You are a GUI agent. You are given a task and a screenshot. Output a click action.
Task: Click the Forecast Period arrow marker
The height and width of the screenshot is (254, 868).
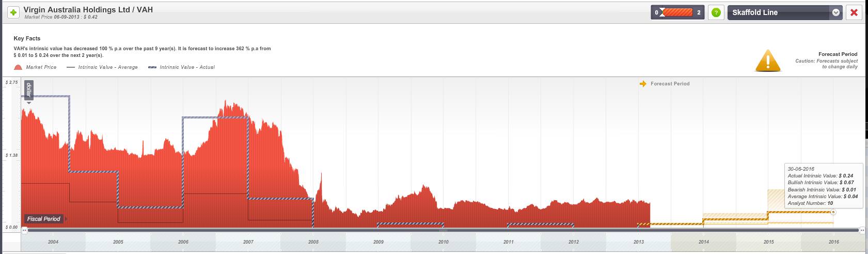click(643, 84)
